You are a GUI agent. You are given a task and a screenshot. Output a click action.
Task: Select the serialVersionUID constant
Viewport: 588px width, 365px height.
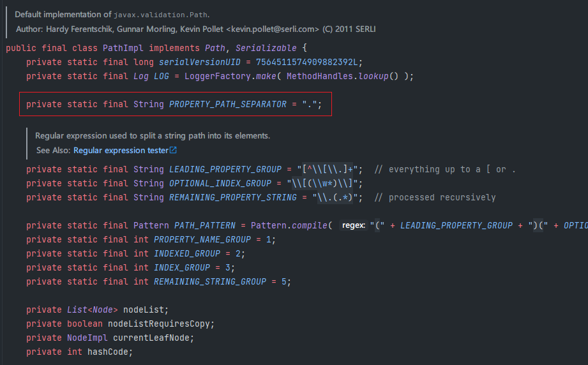pyautogui.click(x=199, y=62)
